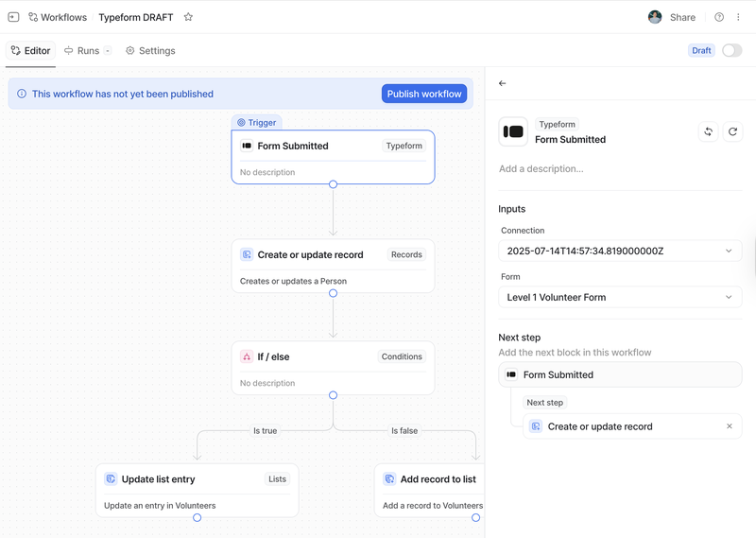Viewport: 756px width, 538px height.
Task: Click the back arrow in side panel
Action: click(503, 83)
